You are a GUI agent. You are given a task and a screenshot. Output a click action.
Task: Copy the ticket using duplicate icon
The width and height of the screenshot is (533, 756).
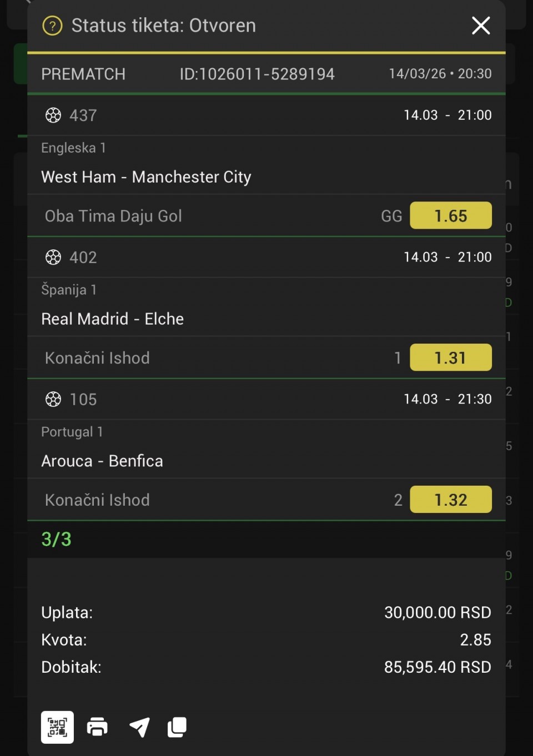pos(177,727)
